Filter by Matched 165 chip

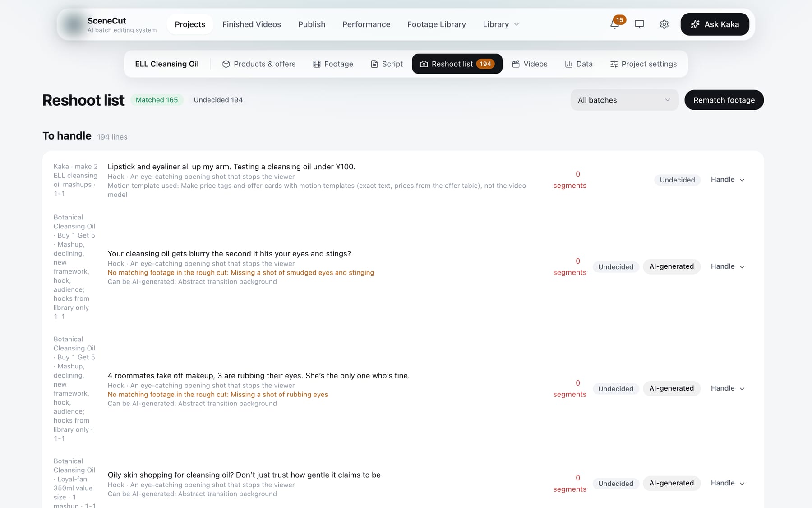pos(157,100)
